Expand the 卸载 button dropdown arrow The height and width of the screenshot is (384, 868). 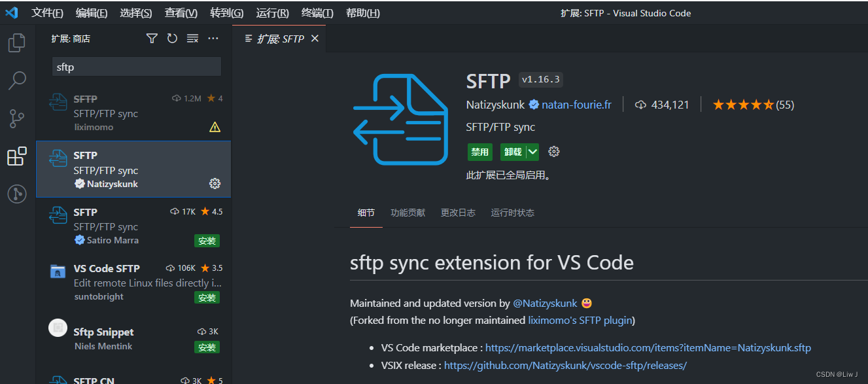[x=531, y=151]
